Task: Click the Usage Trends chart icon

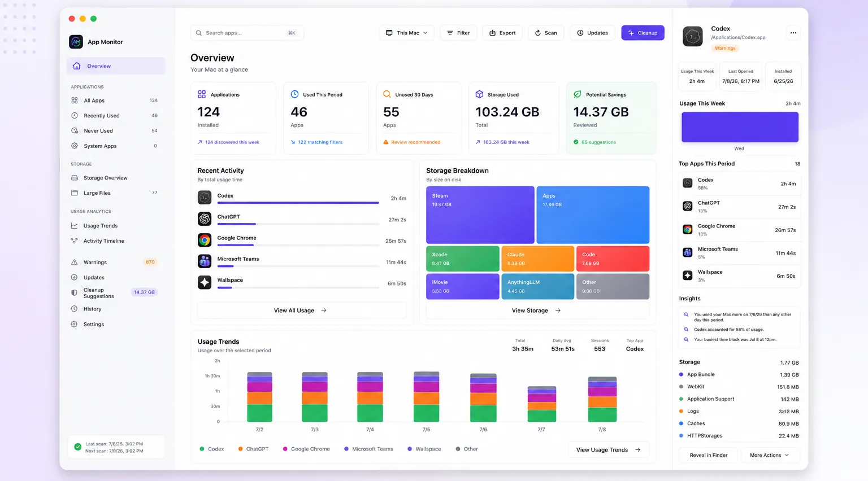Action: [x=75, y=226]
